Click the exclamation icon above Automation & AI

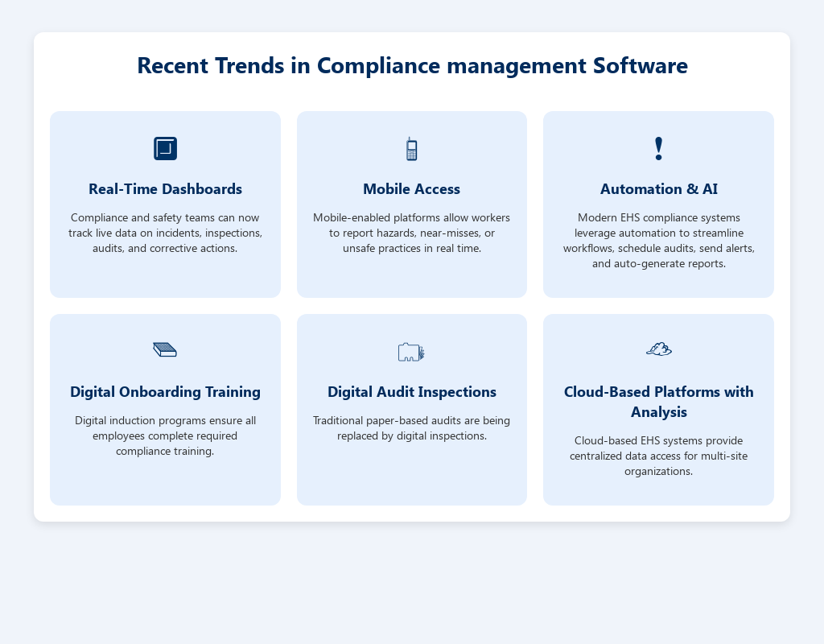point(658,148)
